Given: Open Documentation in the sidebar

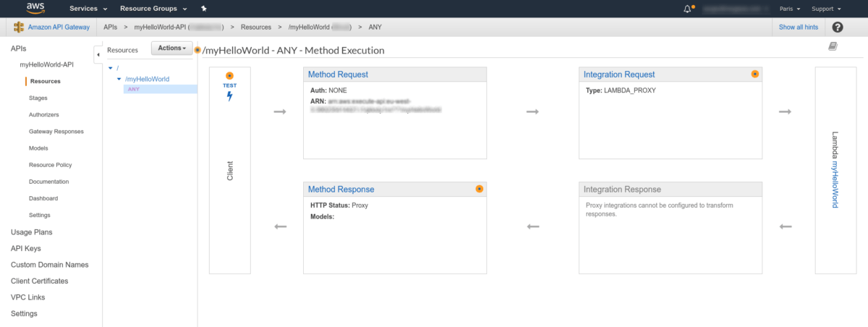Looking at the screenshot, I should (x=49, y=182).
